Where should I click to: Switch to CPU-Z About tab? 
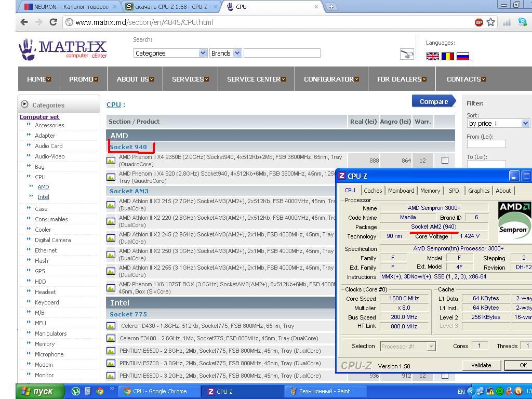click(x=503, y=191)
